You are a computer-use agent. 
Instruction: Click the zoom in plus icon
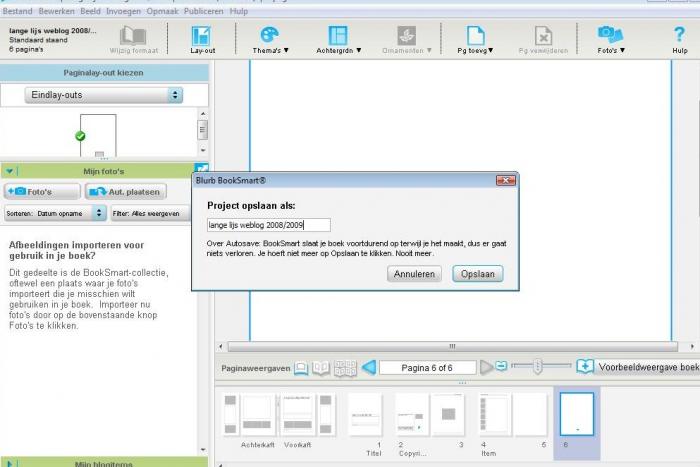click(x=585, y=367)
